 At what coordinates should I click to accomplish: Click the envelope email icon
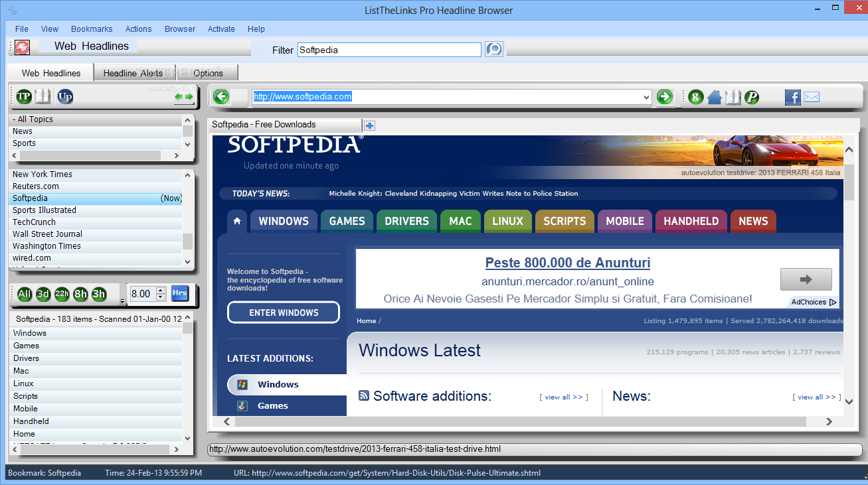pyautogui.click(x=812, y=97)
